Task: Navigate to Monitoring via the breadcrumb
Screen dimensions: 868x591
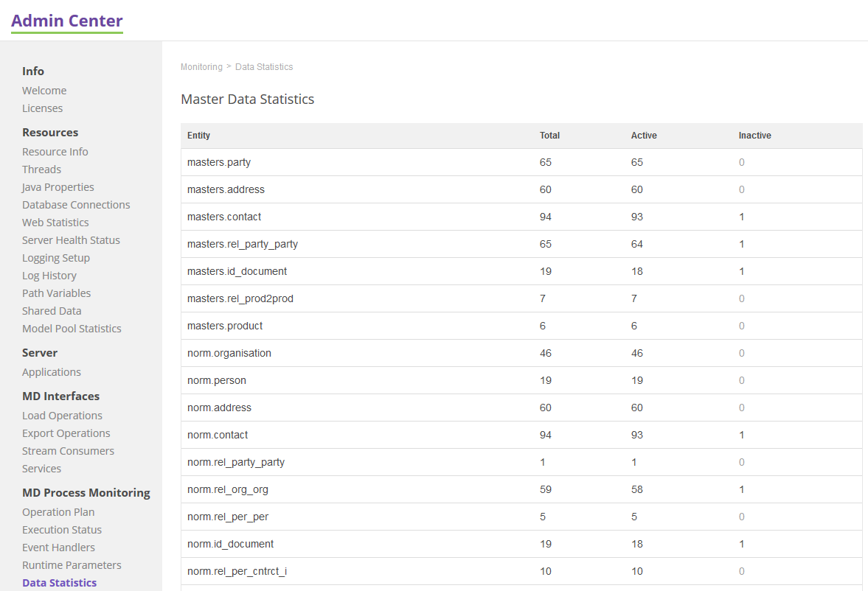Action: 201,66
